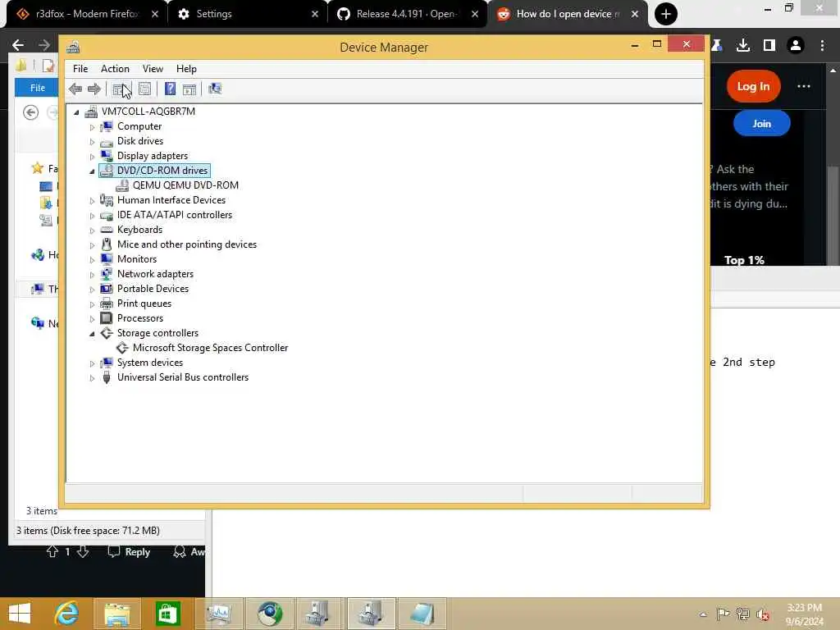Image resolution: width=840 pixels, height=630 pixels.
Task: Click the blue Join button
Action: (x=761, y=124)
